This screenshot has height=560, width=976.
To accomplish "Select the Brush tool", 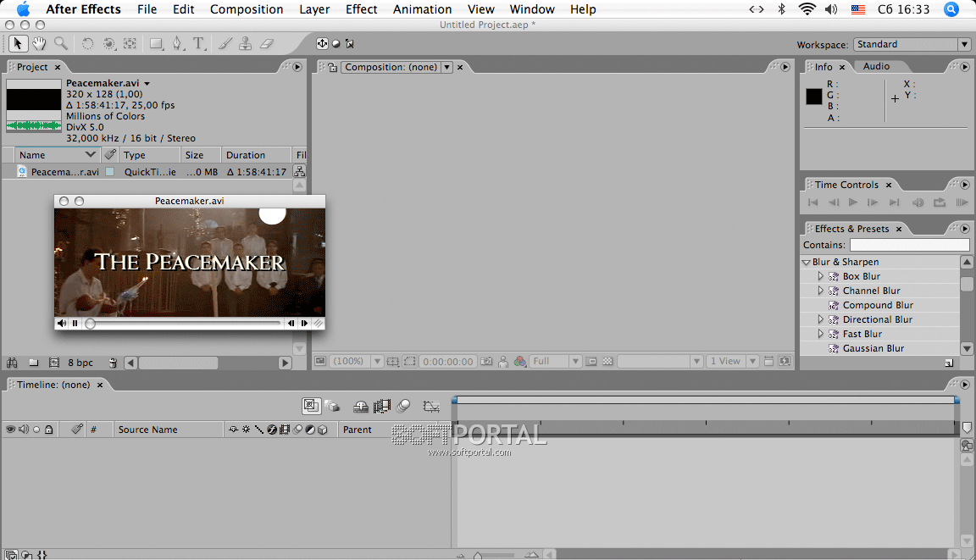I will click(225, 43).
